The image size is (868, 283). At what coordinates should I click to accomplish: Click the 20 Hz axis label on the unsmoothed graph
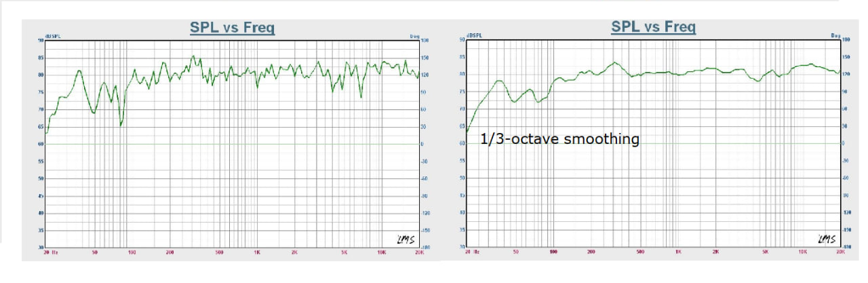point(51,252)
